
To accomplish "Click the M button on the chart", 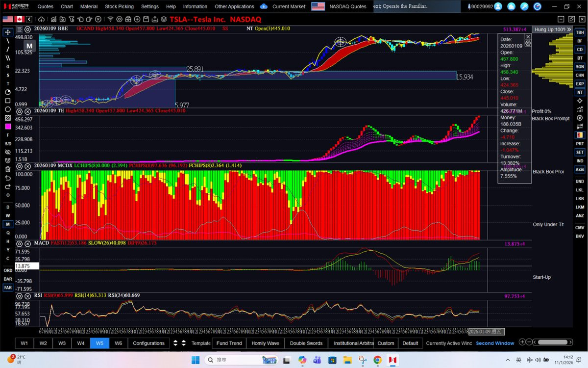I will pyautogui.click(x=29, y=46).
